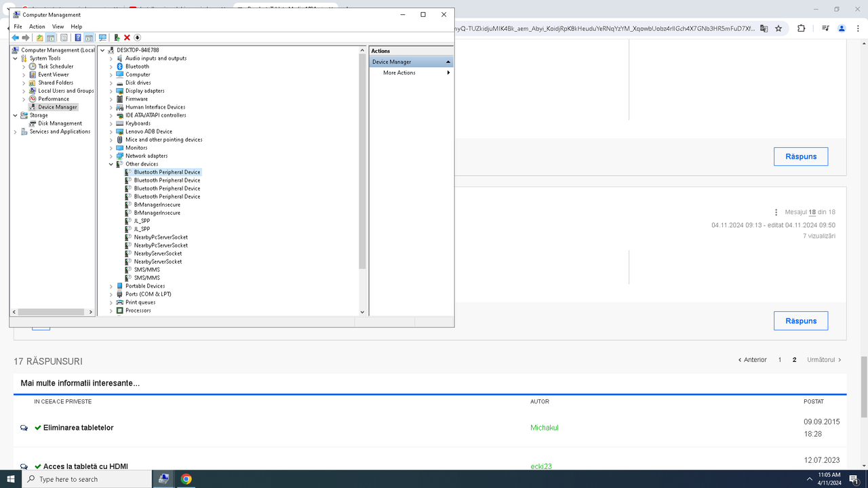
Task: Toggle the Show/Hide Action Pane toolbar button
Action: (x=89, y=38)
